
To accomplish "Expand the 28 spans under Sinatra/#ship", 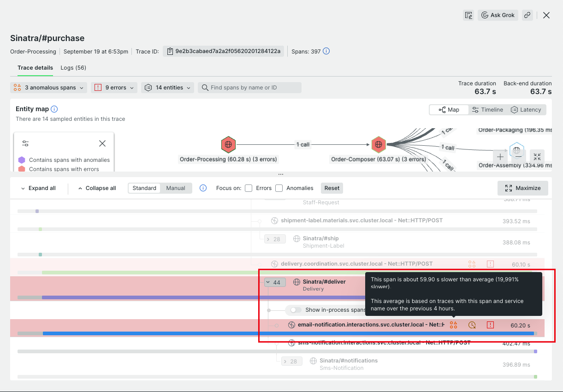I will (275, 239).
